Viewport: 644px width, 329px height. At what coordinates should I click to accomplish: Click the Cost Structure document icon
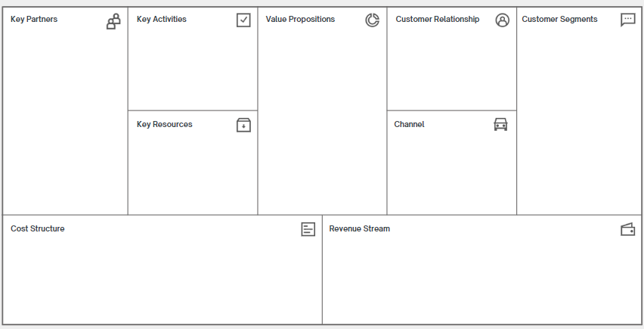308,229
